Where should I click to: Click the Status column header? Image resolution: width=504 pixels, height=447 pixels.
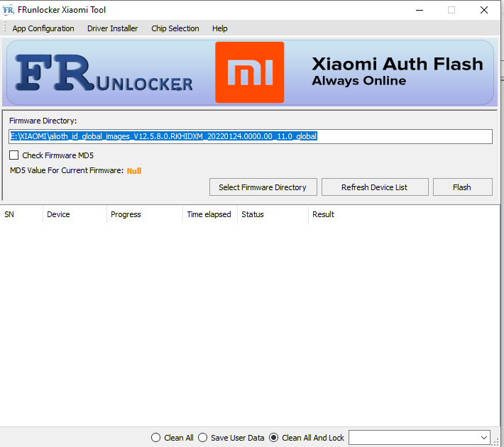click(273, 214)
